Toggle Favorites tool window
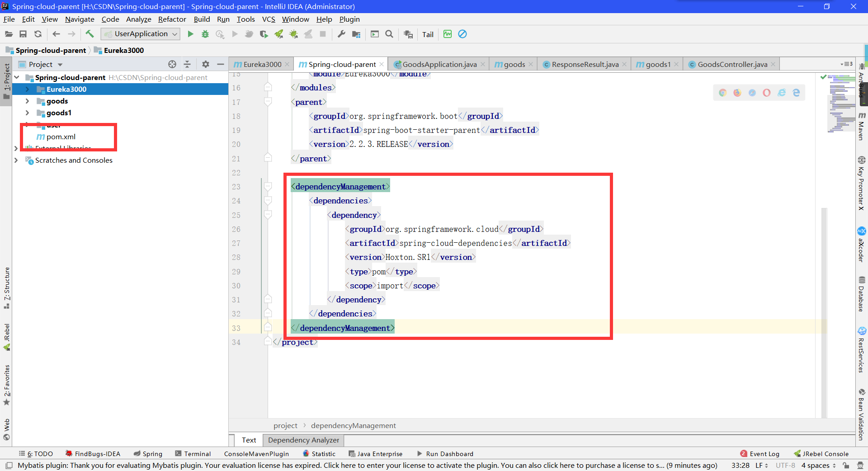 tap(6, 385)
